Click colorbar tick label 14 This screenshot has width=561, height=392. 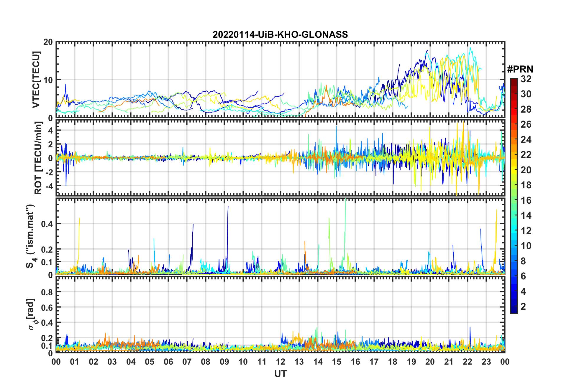click(526, 215)
